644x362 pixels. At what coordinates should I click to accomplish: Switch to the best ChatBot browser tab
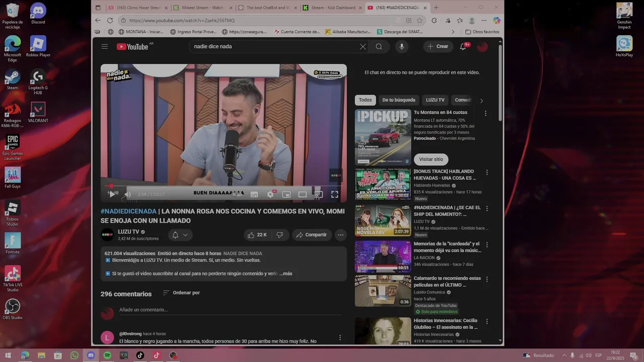click(x=268, y=8)
